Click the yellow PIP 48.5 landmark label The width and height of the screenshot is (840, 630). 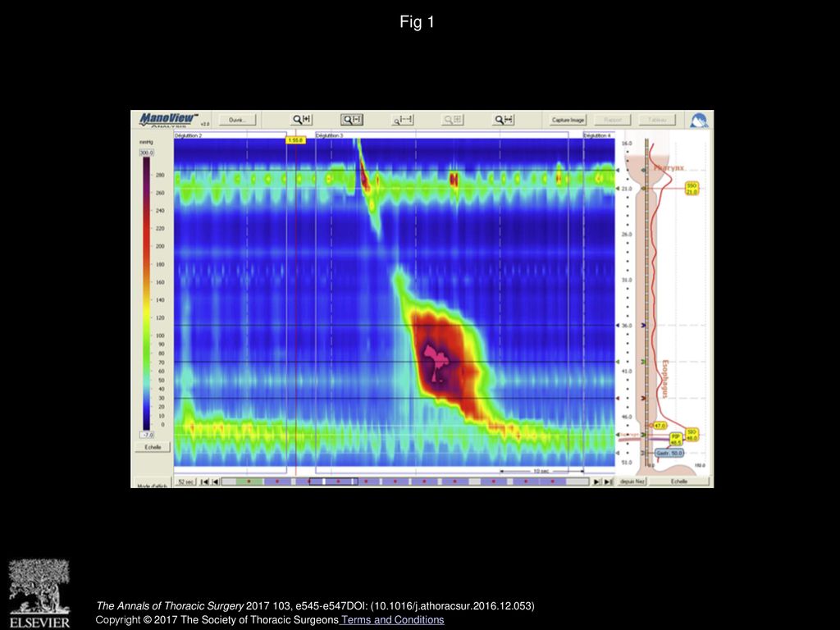pos(676,440)
